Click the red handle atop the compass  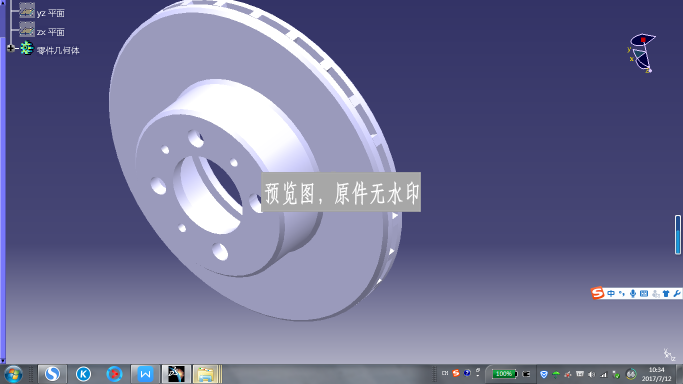pyautogui.click(x=643, y=40)
